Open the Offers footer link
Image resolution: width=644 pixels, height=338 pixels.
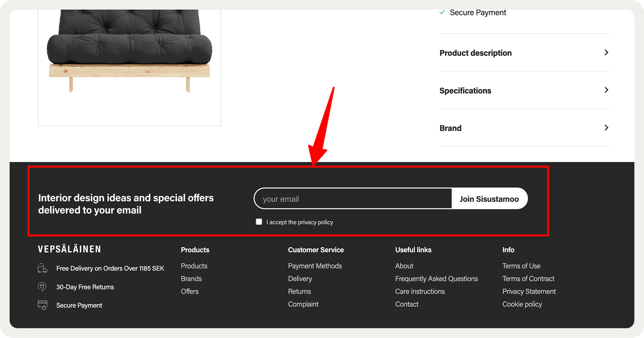tap(190, 292)
